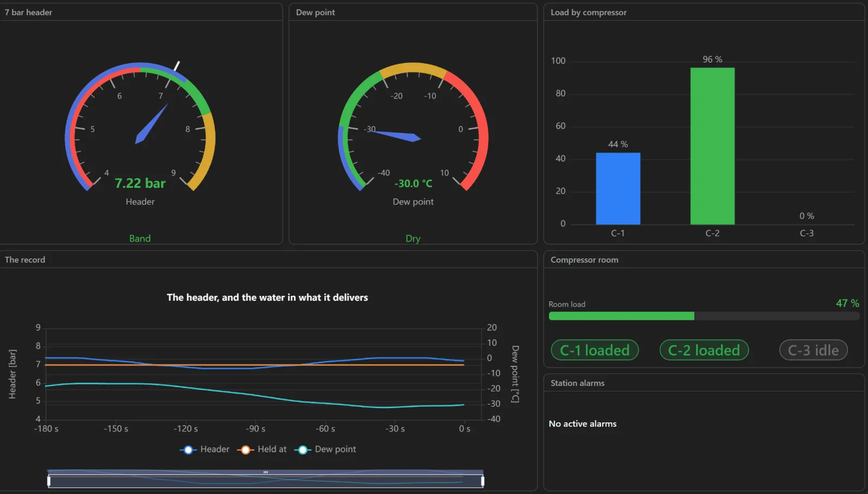Image resolution: width=868 pixels, height=494 pixels.
Task: Click the -180 s time axis label
Action: click(46, 428)
